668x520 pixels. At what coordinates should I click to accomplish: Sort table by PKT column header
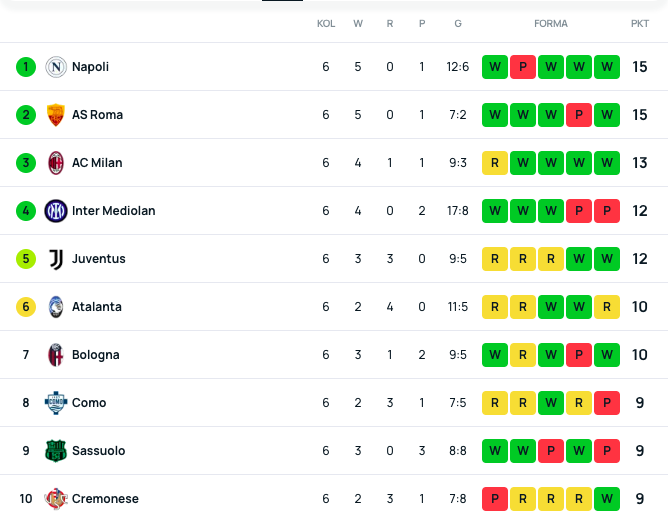coord(640,24)
